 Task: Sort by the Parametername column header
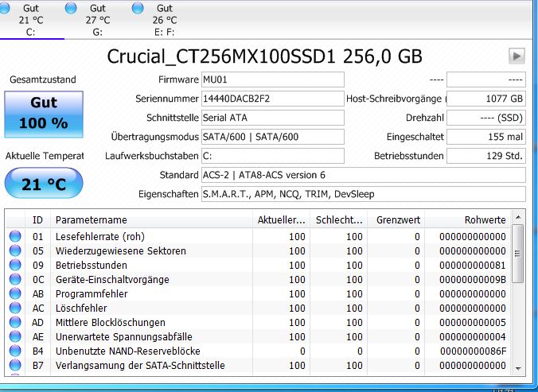[151, 219]
